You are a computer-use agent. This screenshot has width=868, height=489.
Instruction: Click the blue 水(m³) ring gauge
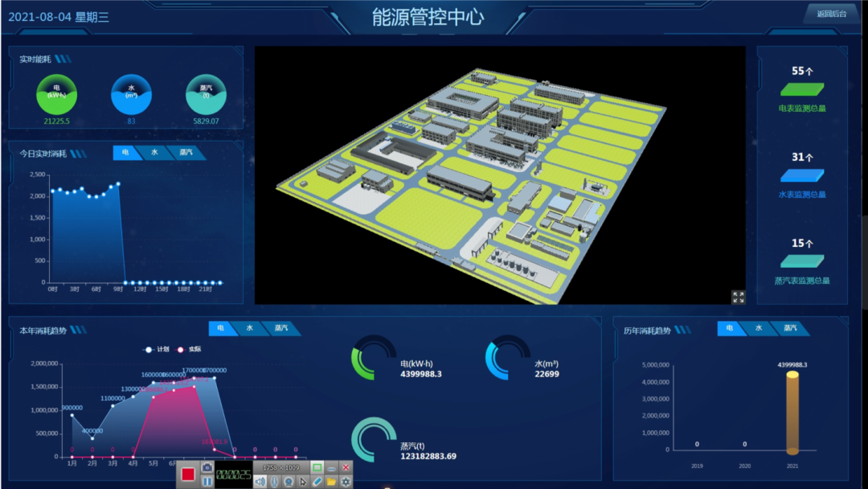(508, 358)
